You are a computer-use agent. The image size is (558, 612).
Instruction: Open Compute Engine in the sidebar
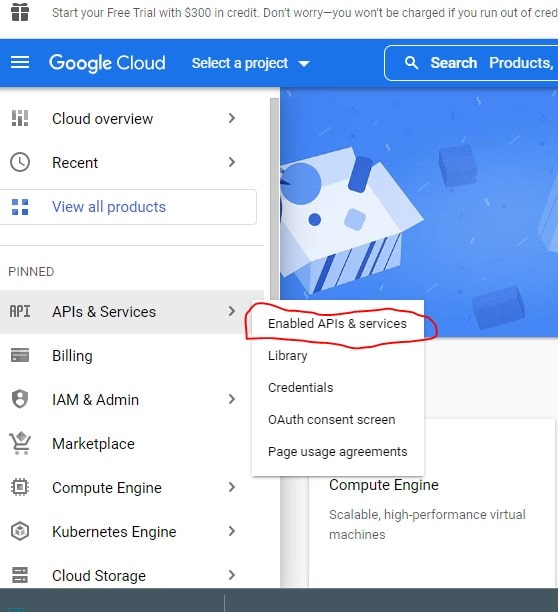(132, 487)
